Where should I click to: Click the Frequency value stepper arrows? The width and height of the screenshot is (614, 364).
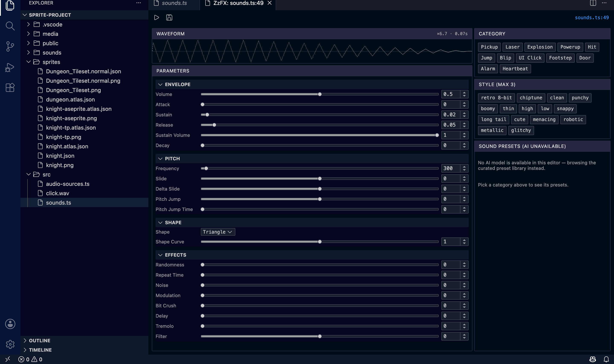[464, 168]
